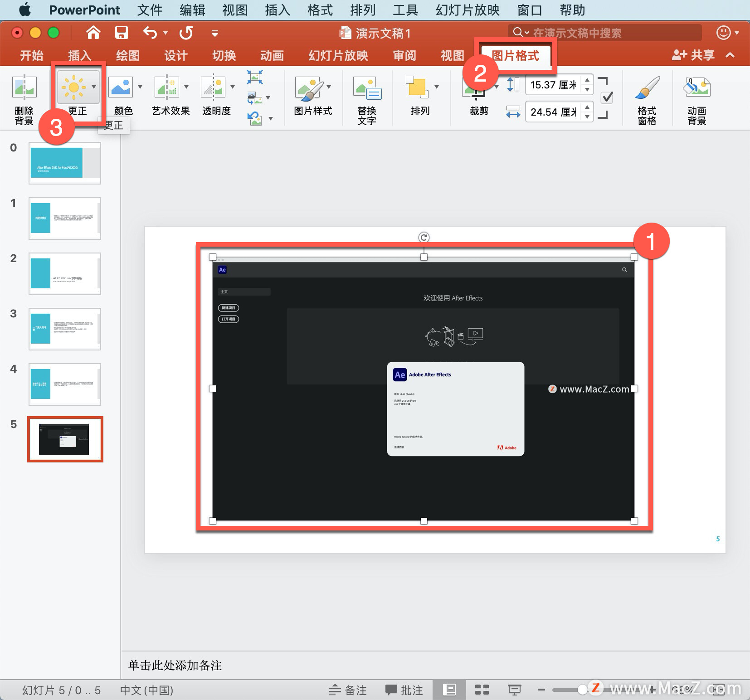This screenshot has width=750, height=700.
Task: Switch to Slide Sorter grid view icon
Action: [482, 690]
